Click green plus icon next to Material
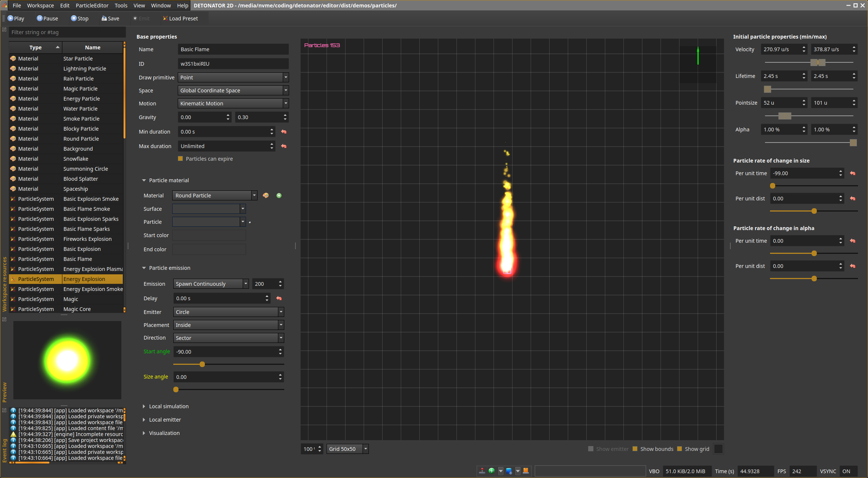The width and height of the screenshot is (868, 478). coord(279,196)
